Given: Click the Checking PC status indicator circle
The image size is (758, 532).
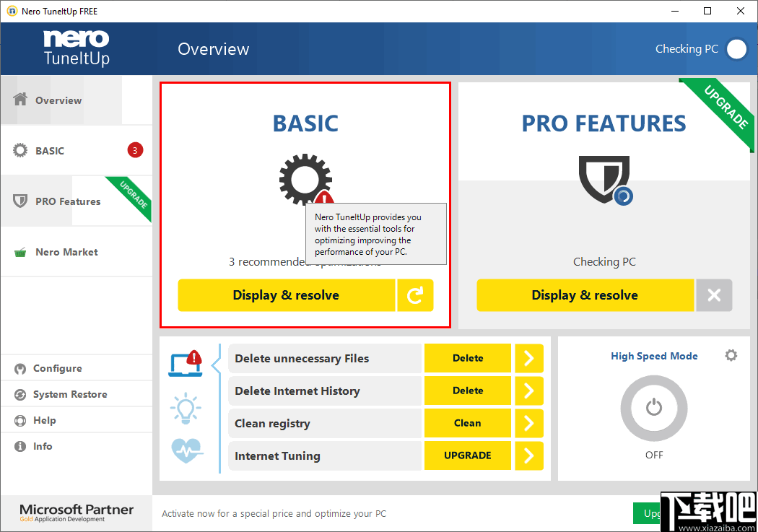Looking at the screenshot, I should point(737,49).
